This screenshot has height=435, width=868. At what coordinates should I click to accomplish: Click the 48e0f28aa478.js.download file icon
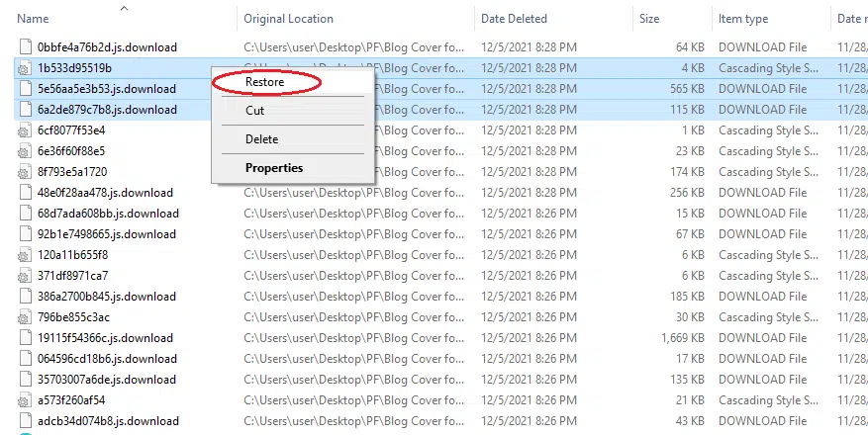click(x=26, y=193)
